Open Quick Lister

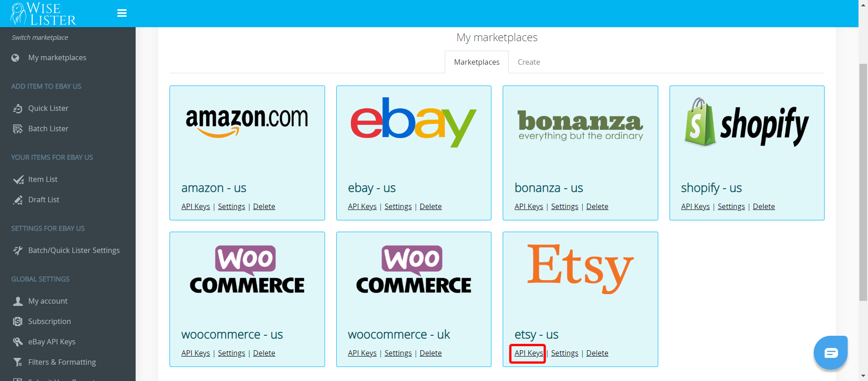(x=48, y=108)
